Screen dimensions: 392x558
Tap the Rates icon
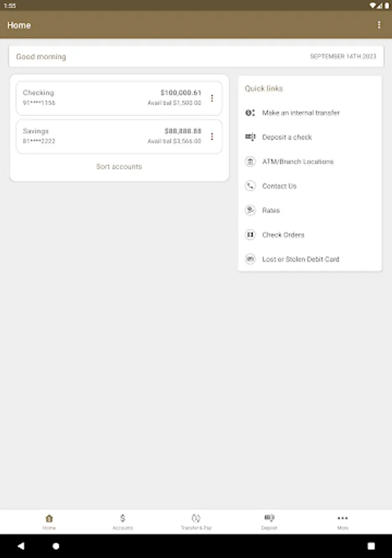click(250, 211)
